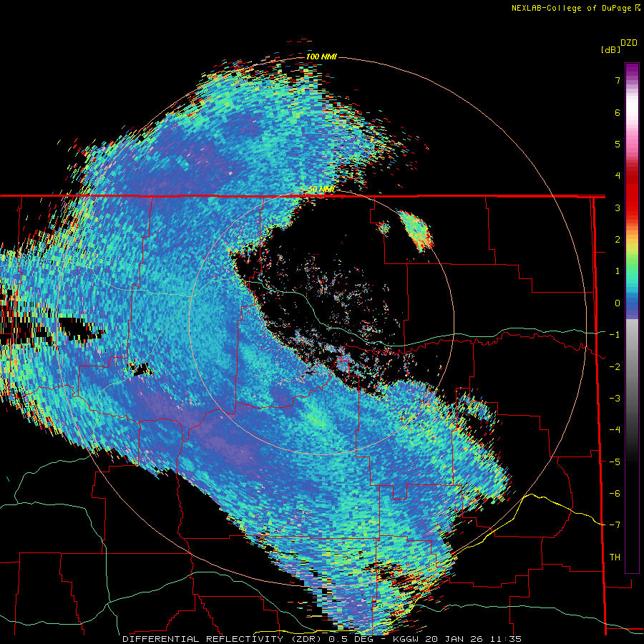This screenshot has width=644, height=644.
Task: Click the legend value 4
Action: pos(618,176)
